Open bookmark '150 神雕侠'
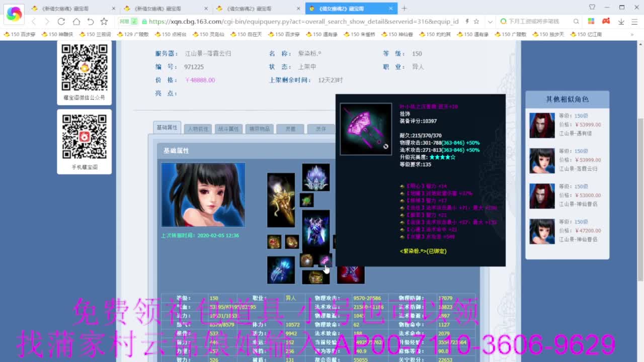The width and height of the screenshot is (644, 362). coord(57,34)
